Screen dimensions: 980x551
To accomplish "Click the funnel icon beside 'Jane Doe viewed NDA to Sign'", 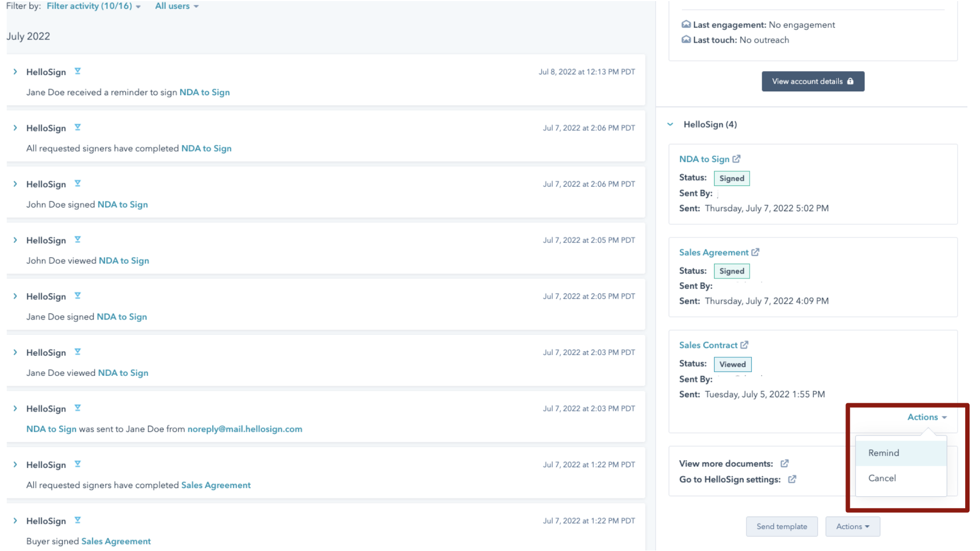I will coord(78,352).
